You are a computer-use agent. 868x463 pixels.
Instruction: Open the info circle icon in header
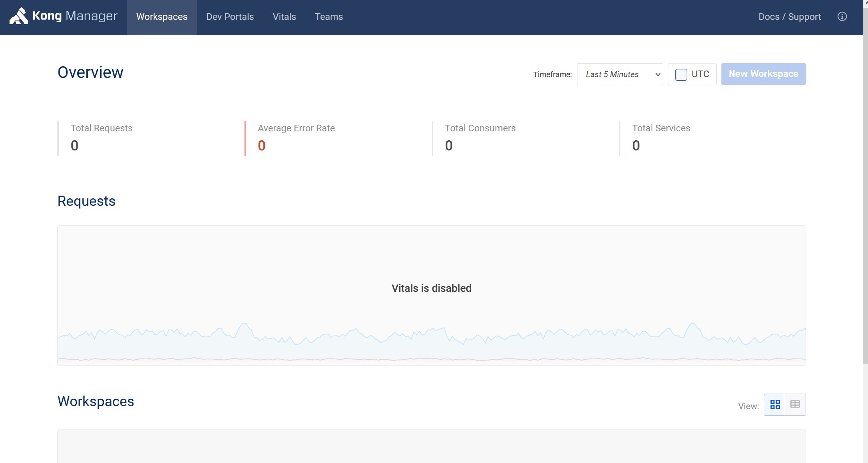point(842,16)
